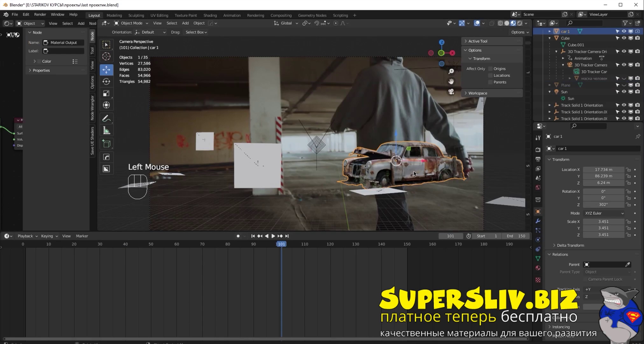Enable Affect Only Locations checkbox
Viewport: 644px width, 344px height.
click(490, 75)
